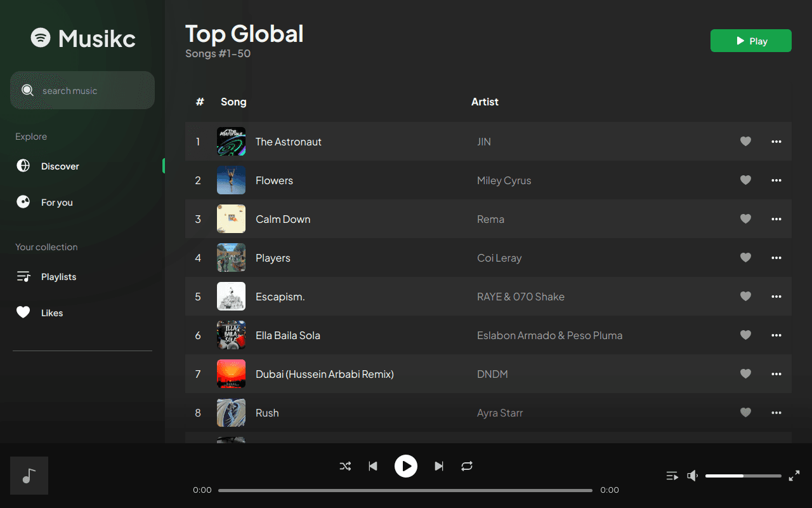Mute audio with the speaker icon
This screenshot has width=812, height=508.
tap(693, 476)
